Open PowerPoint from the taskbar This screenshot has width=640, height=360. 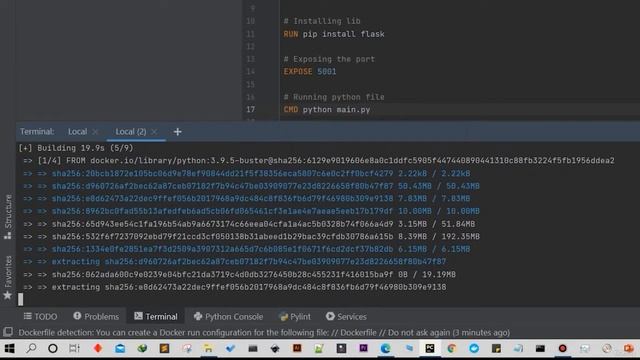629,349
